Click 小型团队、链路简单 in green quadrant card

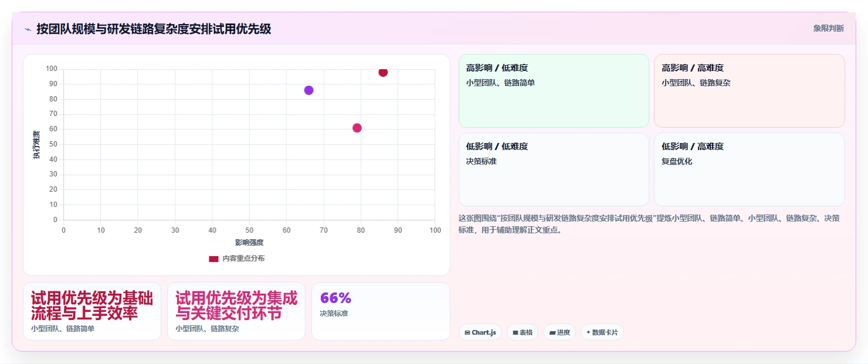tap(500, 83)
